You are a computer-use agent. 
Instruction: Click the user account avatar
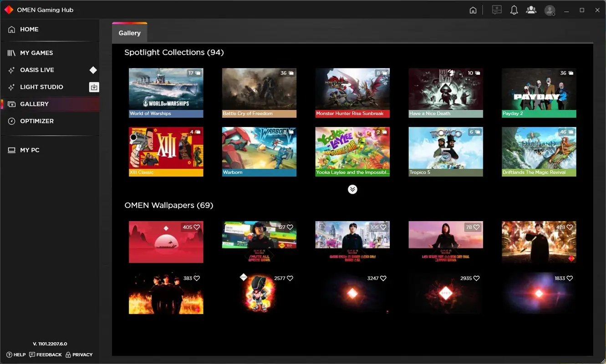[550, 10]
